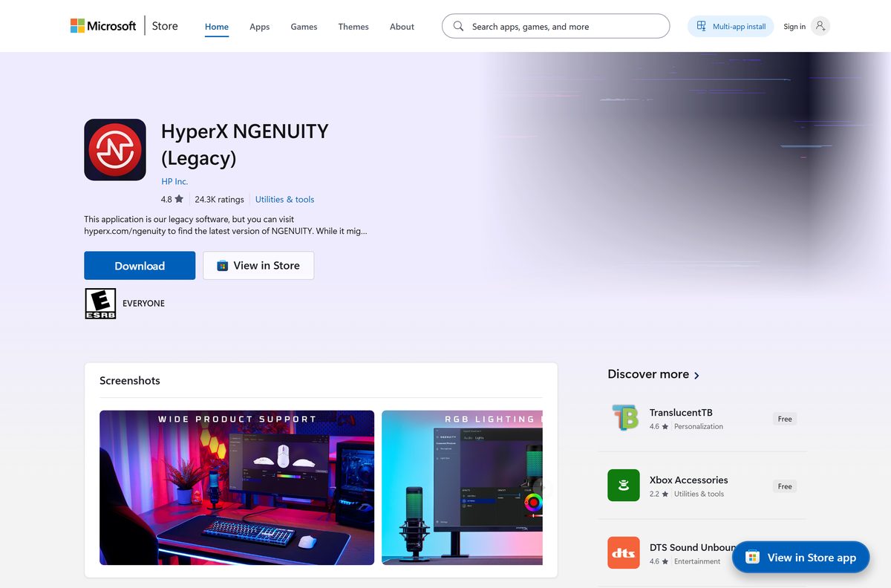Open the Utilities & tools category link
Screen dimensions: 891x588
tap(284, 199)
